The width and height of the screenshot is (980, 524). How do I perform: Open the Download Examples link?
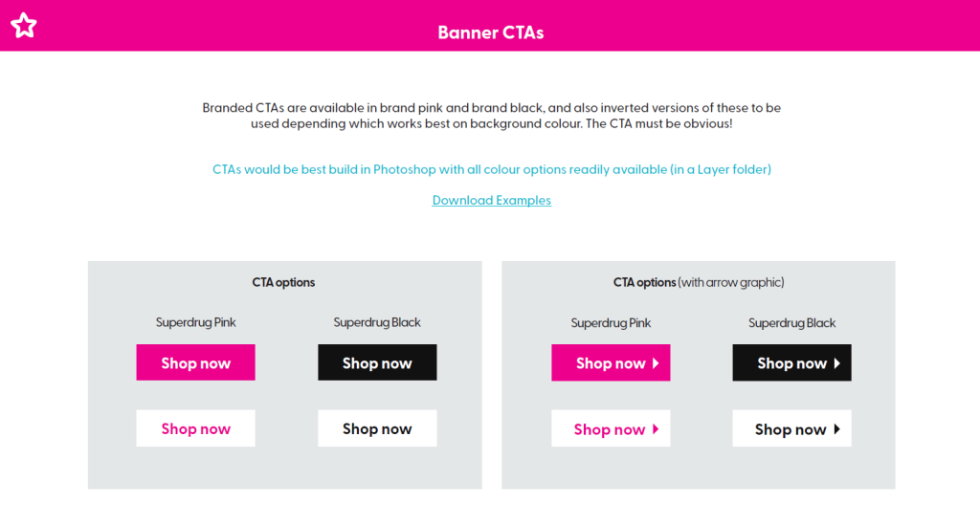pyautogui.click(x=491, y=201)
